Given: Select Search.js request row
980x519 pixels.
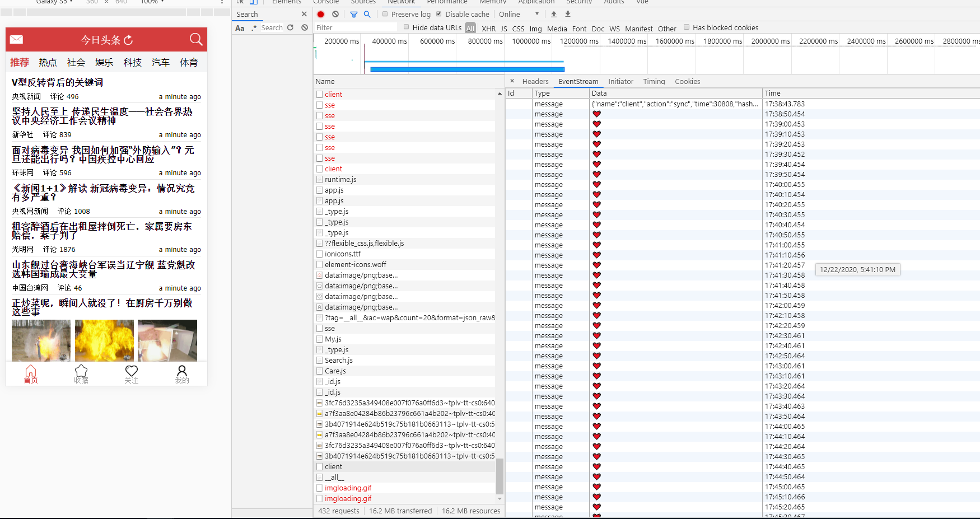Looking at the screenshot, I should point(405,360).
